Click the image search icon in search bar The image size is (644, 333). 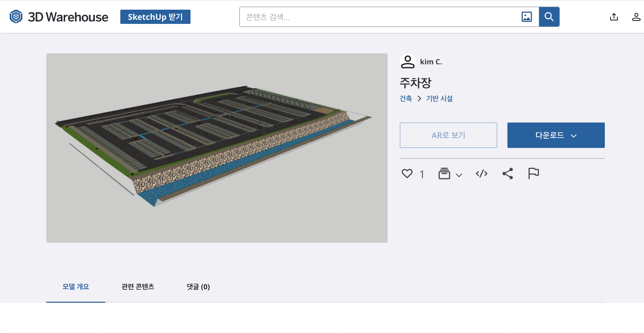point(526,17)
